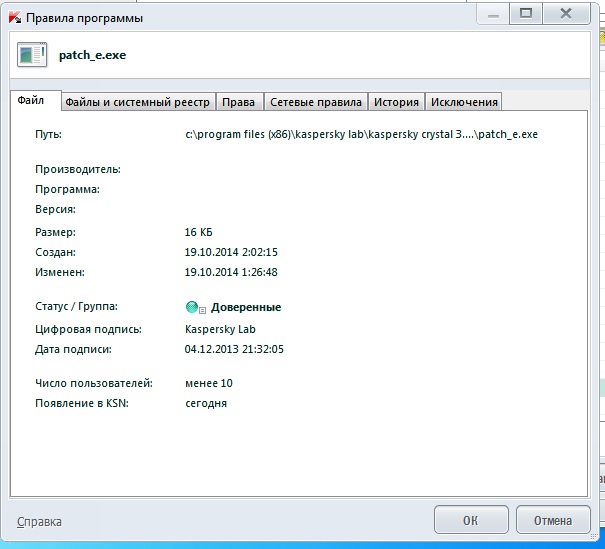Click the Kaspersky logo in the title bar
Screen dimensions: 605x549
(x=13, y=18)
